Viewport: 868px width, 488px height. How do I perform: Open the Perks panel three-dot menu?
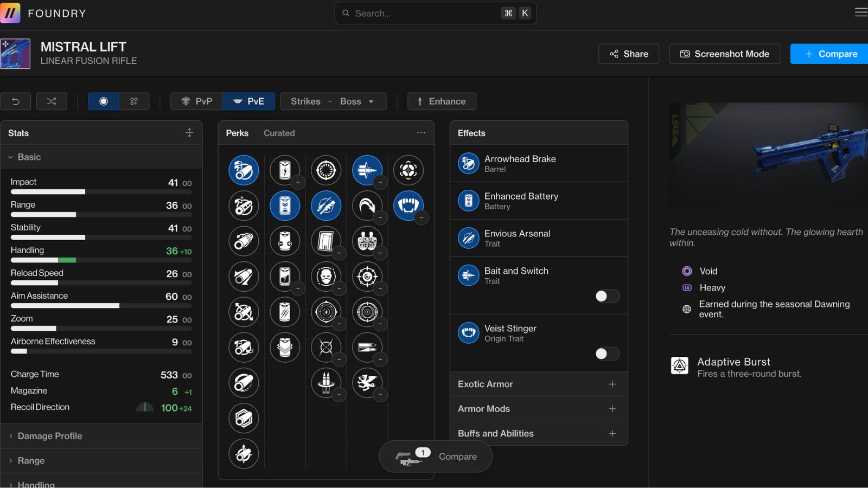pos(421,133)
